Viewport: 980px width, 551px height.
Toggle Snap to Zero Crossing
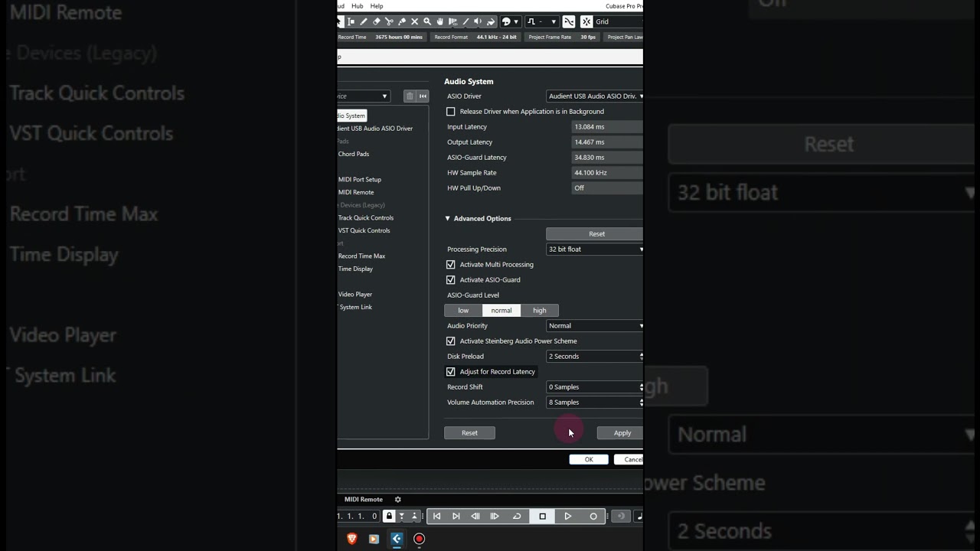[x=569, y=21]
